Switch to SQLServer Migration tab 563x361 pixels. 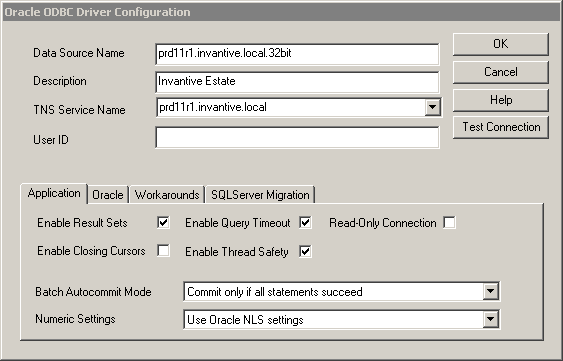[260, 195]
